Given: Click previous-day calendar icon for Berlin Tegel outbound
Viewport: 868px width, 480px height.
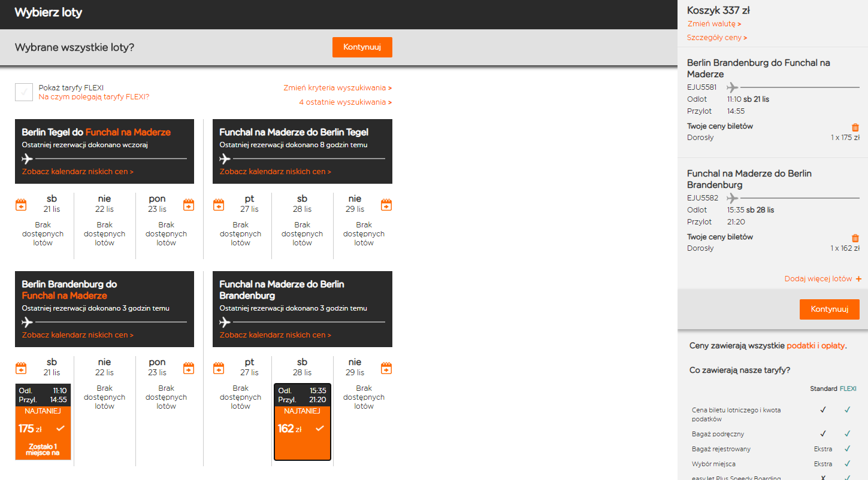Looking at the screenshot, I should click(21, 205).
